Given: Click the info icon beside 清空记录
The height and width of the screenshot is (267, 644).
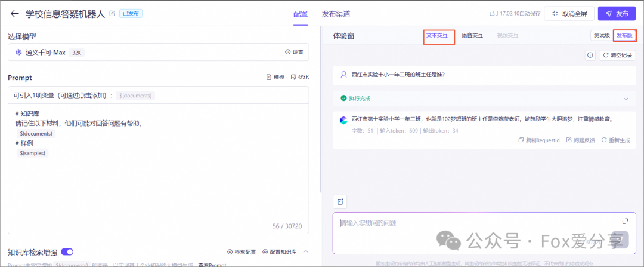Looking at the screenshot, I should 590,55.
